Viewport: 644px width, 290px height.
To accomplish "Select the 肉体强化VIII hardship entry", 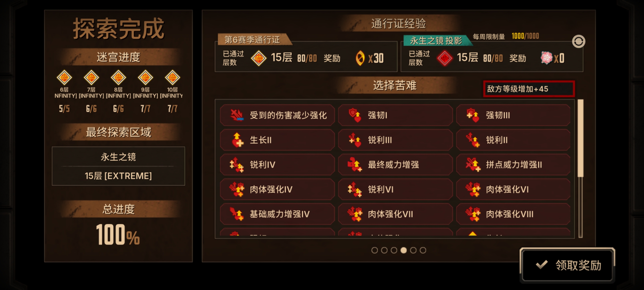I will (x=513, y=214).
